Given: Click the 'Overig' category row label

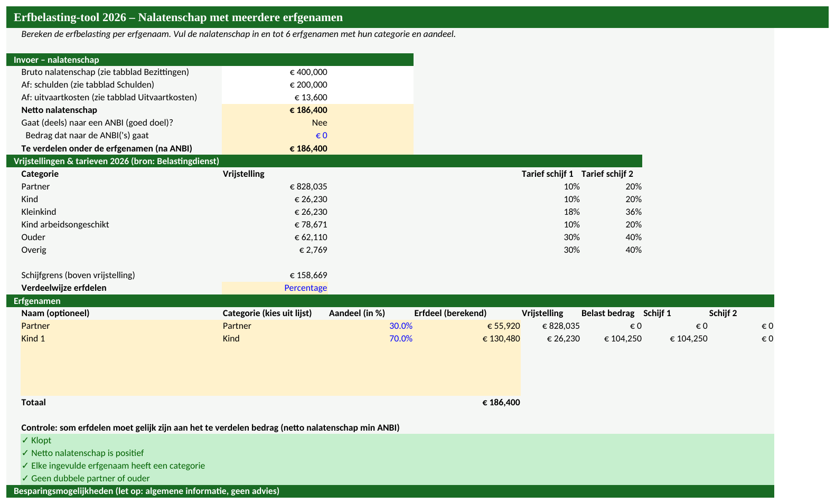Looking at the screenshot, I should tap(34, 250).
